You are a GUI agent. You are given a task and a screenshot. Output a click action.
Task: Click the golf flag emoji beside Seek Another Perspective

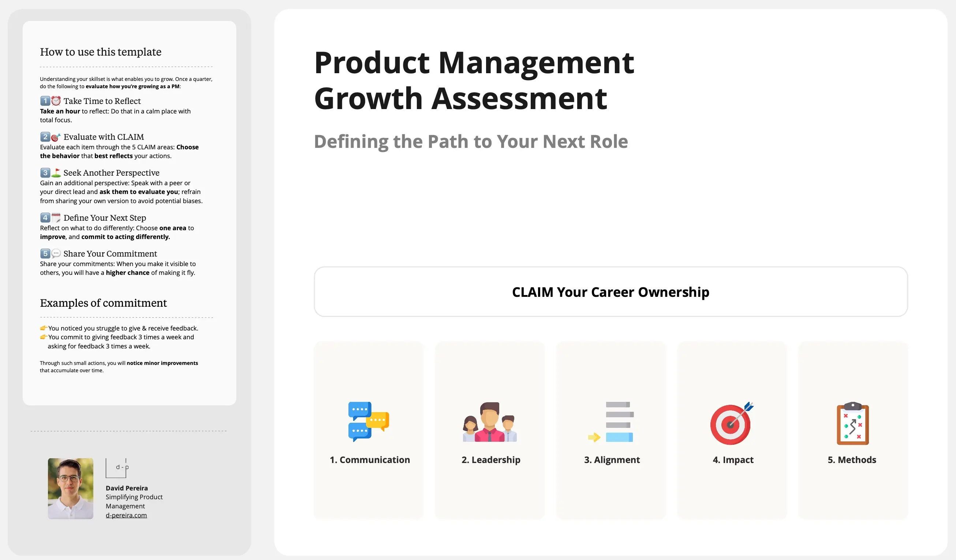[x=56, y=173]
